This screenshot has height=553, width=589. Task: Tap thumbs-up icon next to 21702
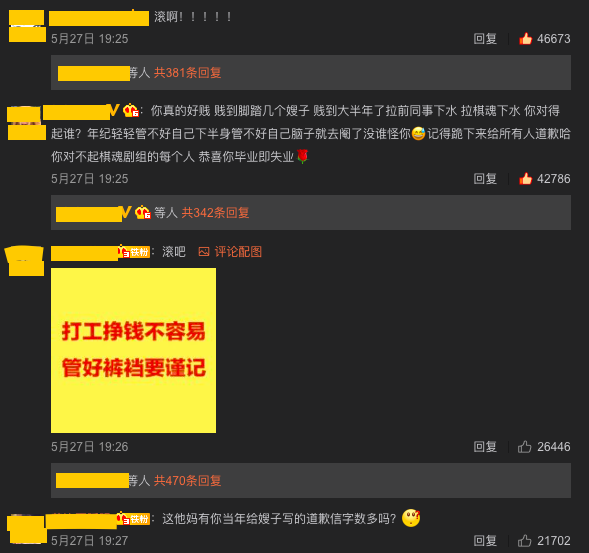coord(525,541)
